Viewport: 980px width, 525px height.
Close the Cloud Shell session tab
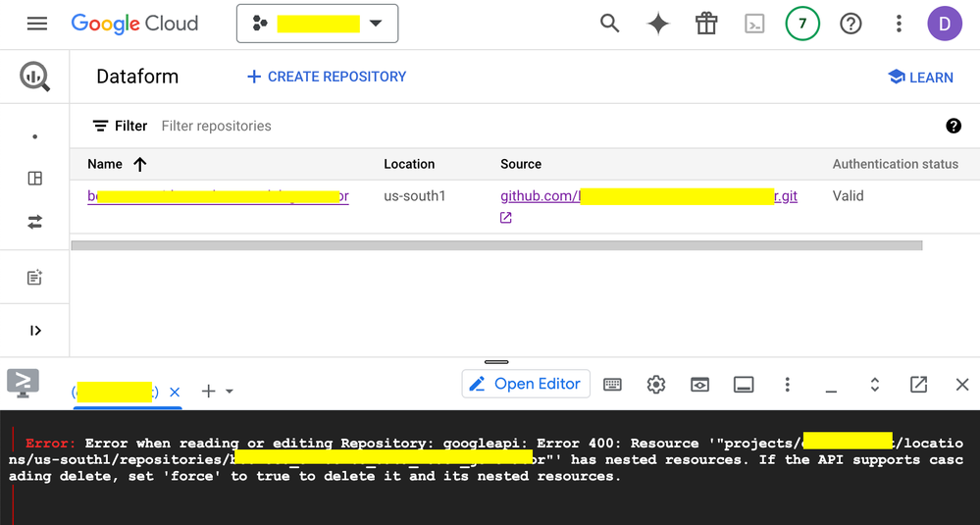[x=175, y=392]
